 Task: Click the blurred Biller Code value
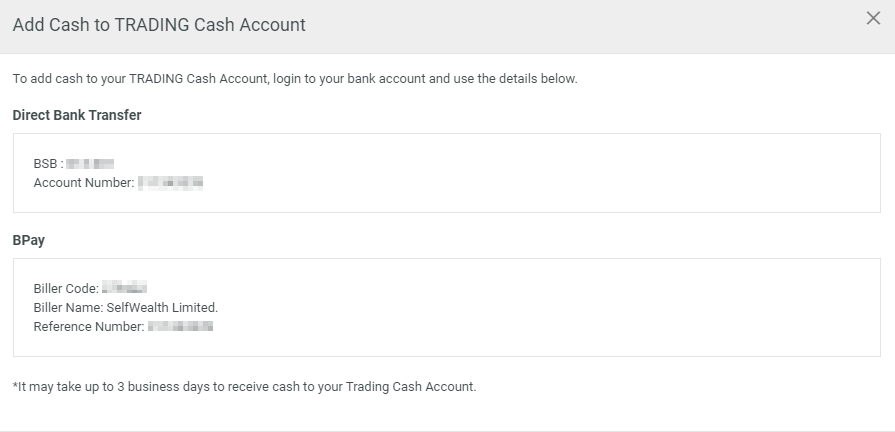pyautogui.click(x=124, y=288)
